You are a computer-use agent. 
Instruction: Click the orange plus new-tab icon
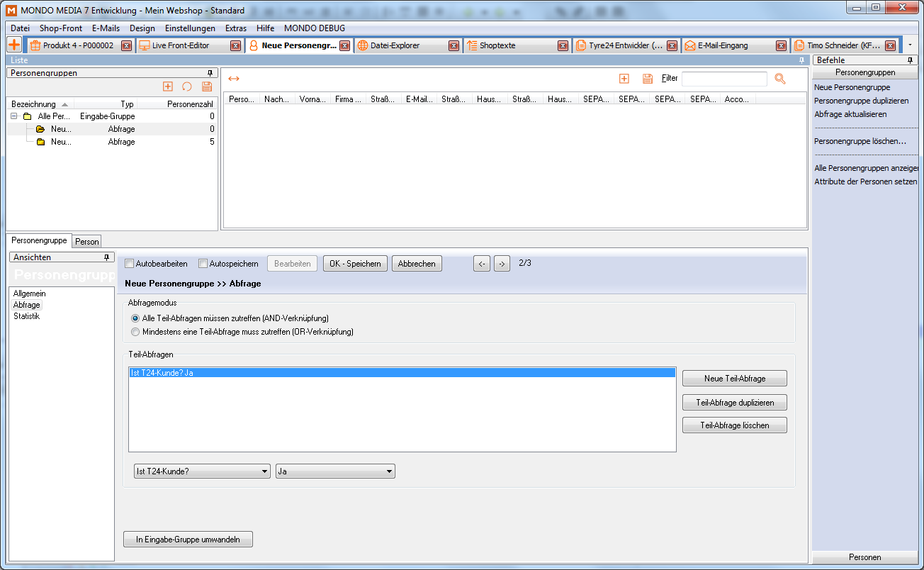click(13, 45)
